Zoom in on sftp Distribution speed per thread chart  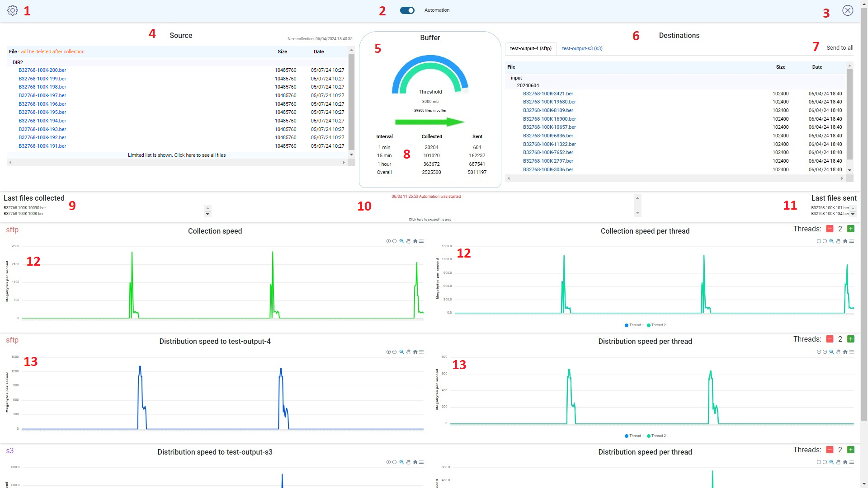[819, 352]
